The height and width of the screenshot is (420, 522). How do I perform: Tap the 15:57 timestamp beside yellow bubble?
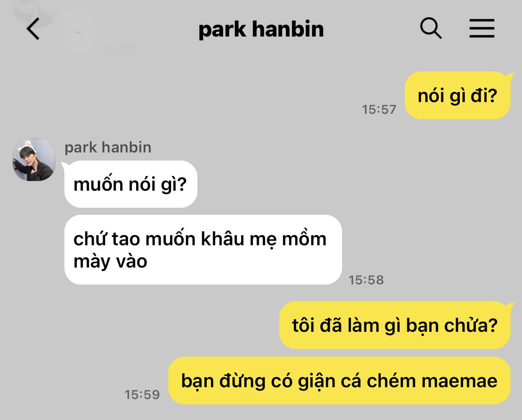click(x=379, y=110)
